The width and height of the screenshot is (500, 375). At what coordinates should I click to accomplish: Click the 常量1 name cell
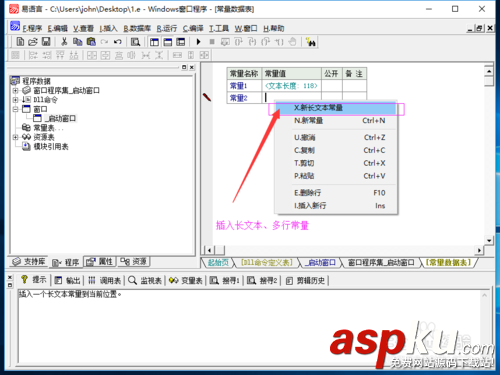tap(245, 86)
